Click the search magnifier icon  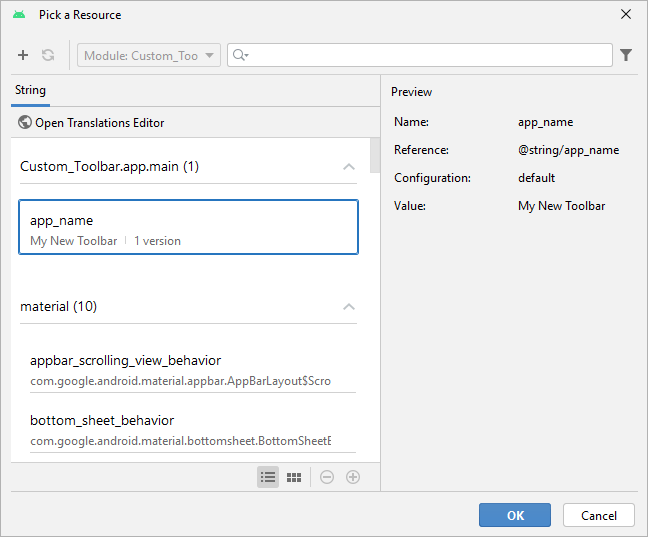(x=240, y=55)
